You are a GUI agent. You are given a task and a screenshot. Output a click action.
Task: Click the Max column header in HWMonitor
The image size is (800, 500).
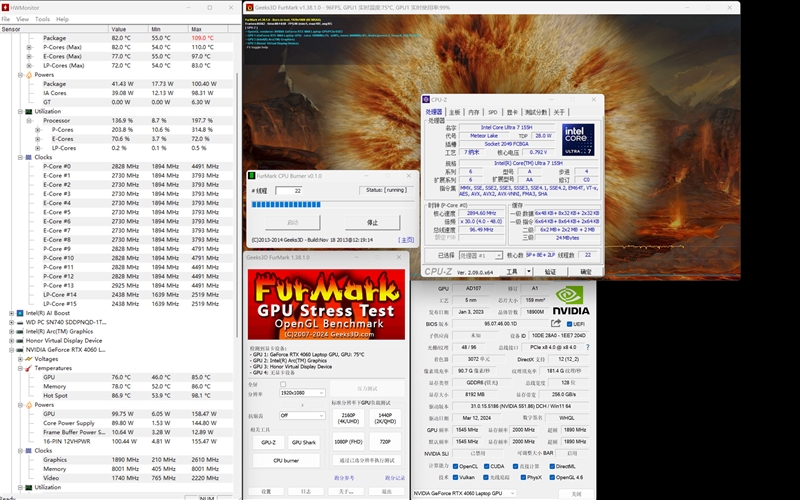[209, 29]
